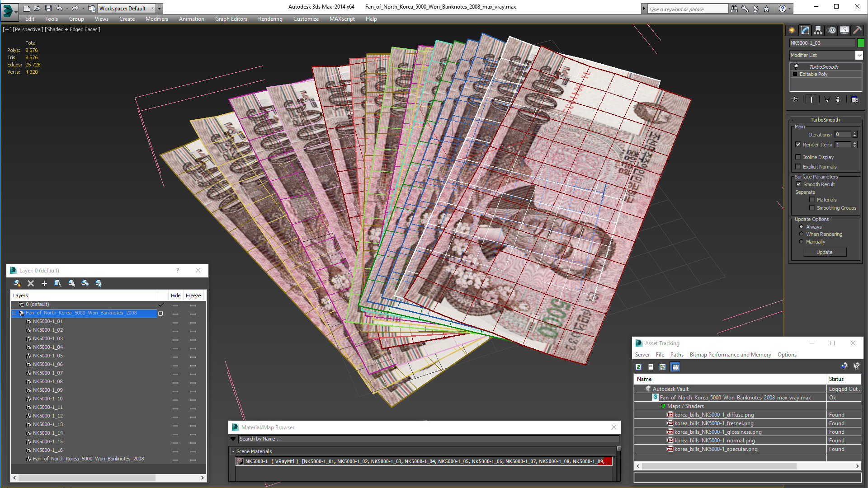Select the Always update option

tap(801, 227)
